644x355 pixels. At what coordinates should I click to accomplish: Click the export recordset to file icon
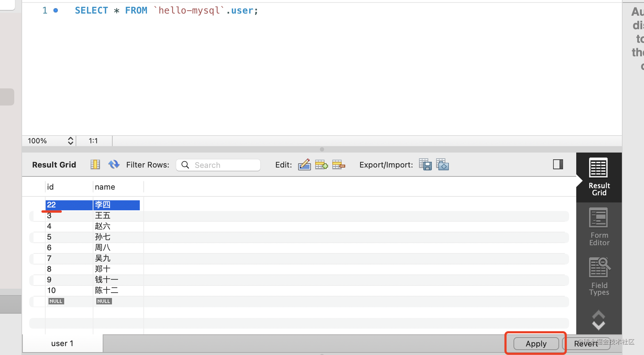click(425, 165)
